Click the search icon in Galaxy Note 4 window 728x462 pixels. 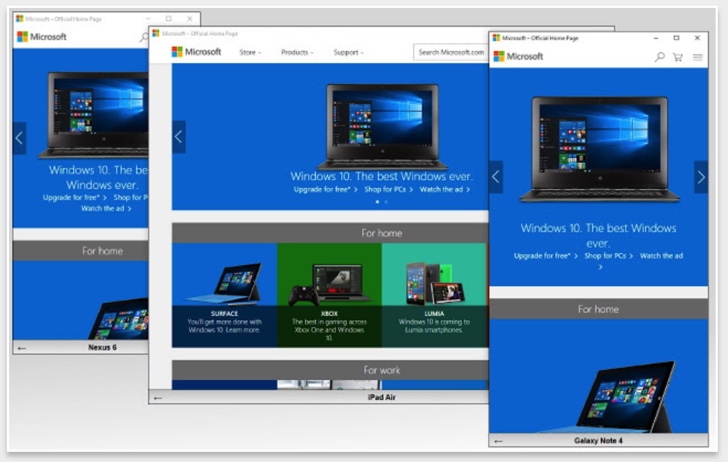(659, 57)
